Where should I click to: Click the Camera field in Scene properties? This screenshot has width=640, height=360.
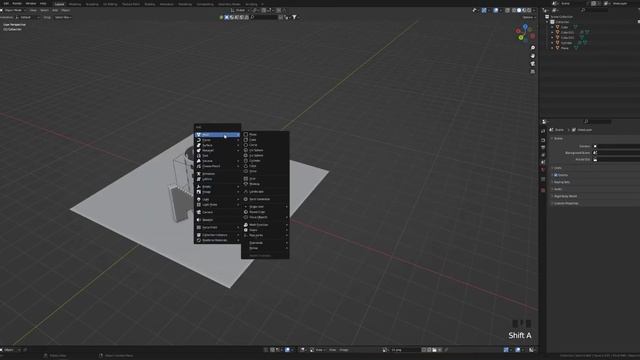click(x=616, y=146)
